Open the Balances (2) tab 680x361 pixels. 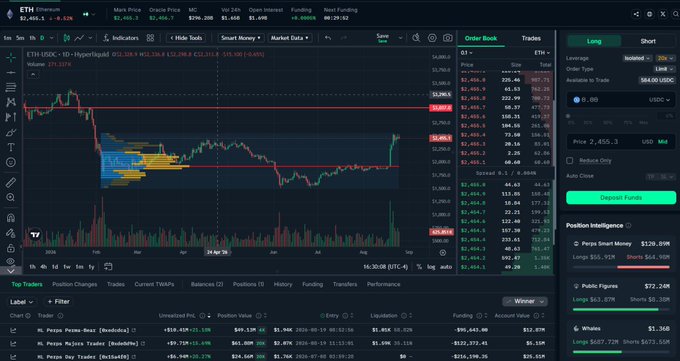(x=207, y=284)
